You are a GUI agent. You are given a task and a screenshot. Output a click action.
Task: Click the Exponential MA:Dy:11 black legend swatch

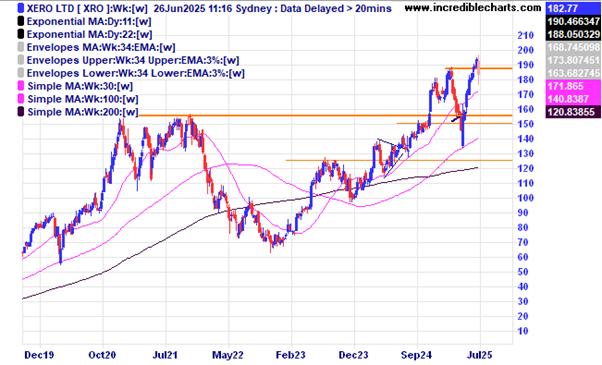tap(21, 21)
